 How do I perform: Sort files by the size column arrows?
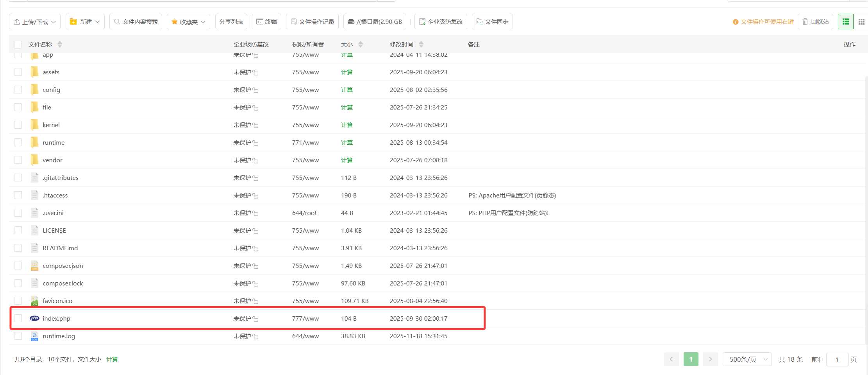[x=361, y=45]
